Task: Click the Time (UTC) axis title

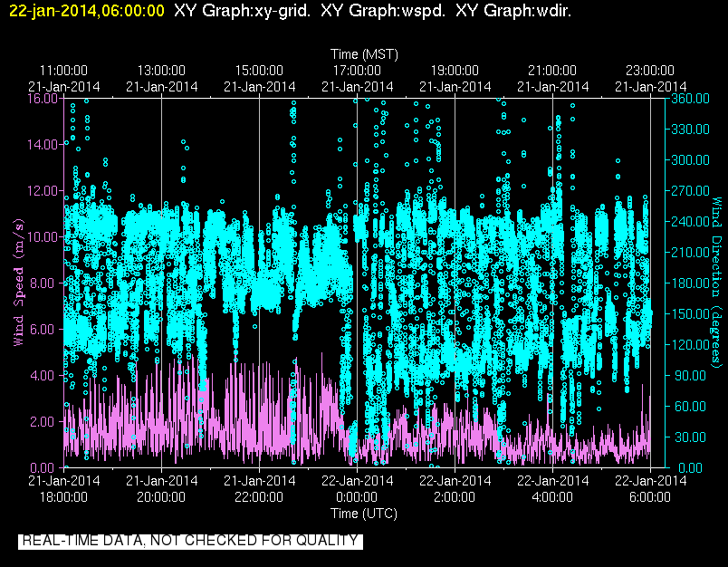Action: click(364, 514)
